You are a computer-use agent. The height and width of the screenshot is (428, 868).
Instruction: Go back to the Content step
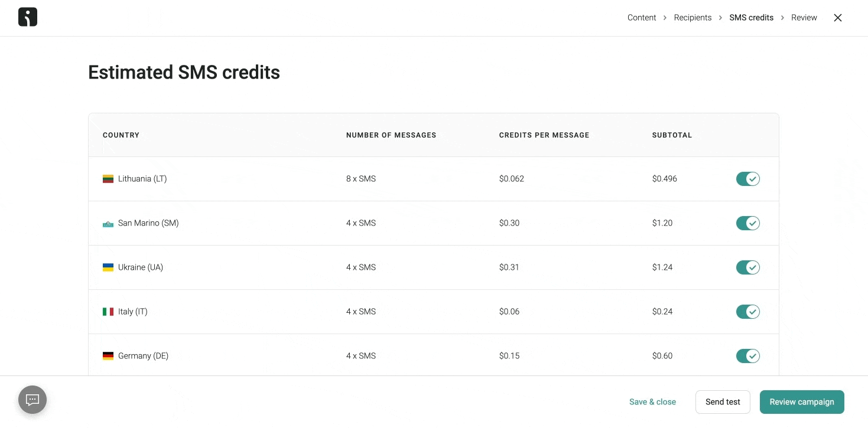click(x=642, y=17)
